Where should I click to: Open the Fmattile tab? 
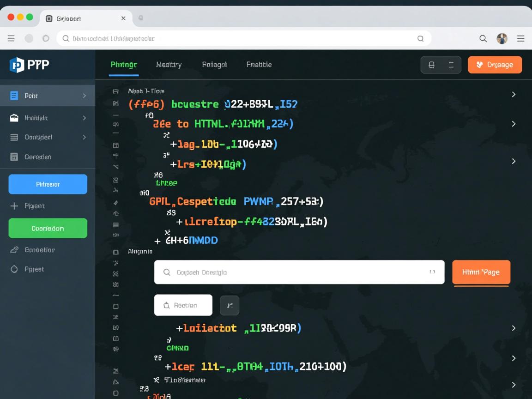259,65
